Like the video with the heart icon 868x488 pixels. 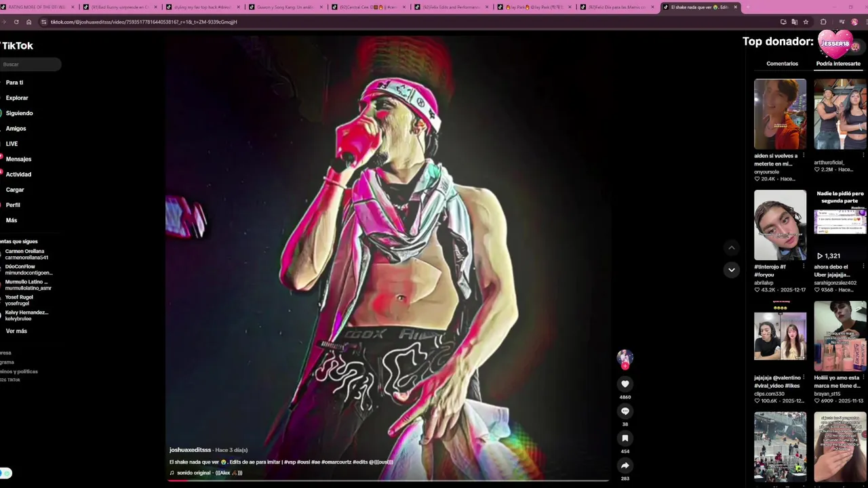click(625, 384)
